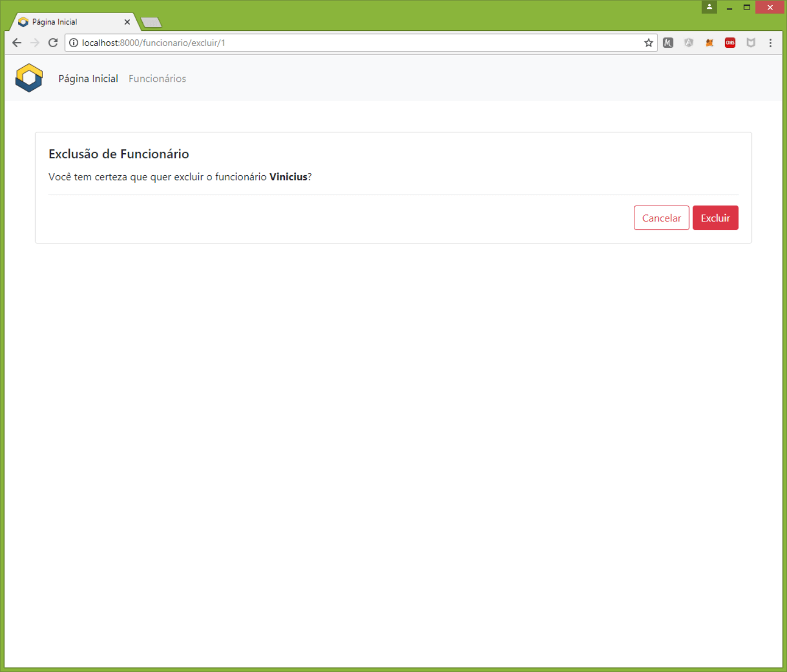Open the shield extension icon

pyautogui.click(x=751, y=42)
